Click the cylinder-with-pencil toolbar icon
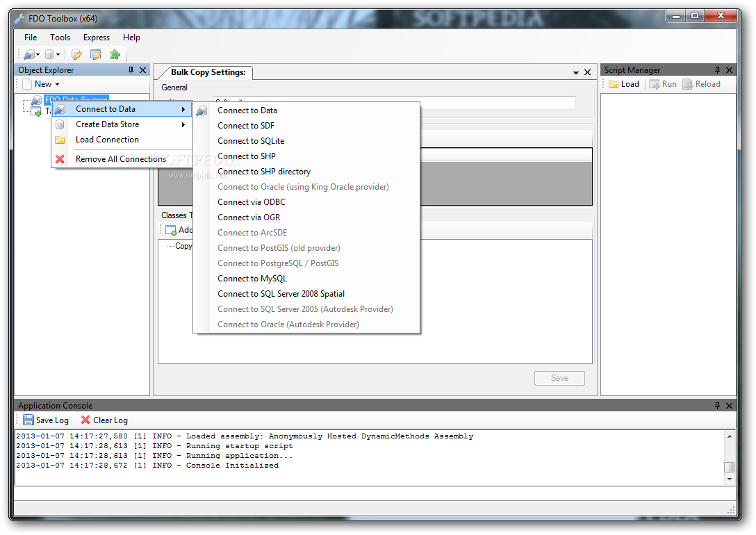Image resolution: width=756 pixels, height=535 pixels. [x=76, y=54]
